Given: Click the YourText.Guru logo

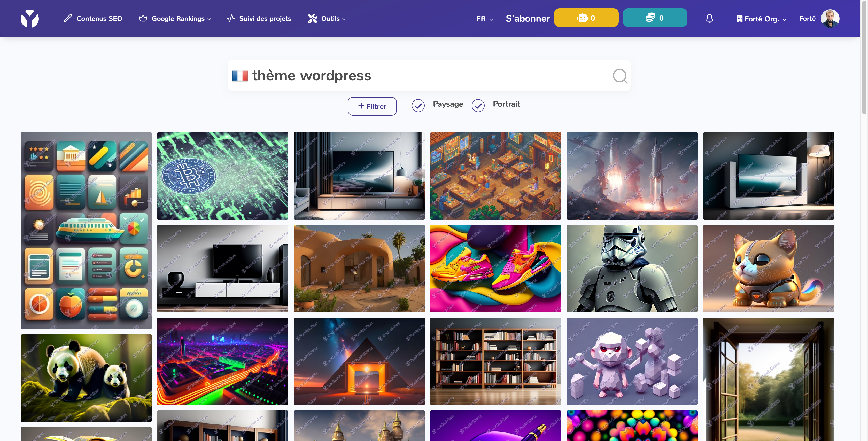Looking at the screenshot, I should click(x=30, y=19).
